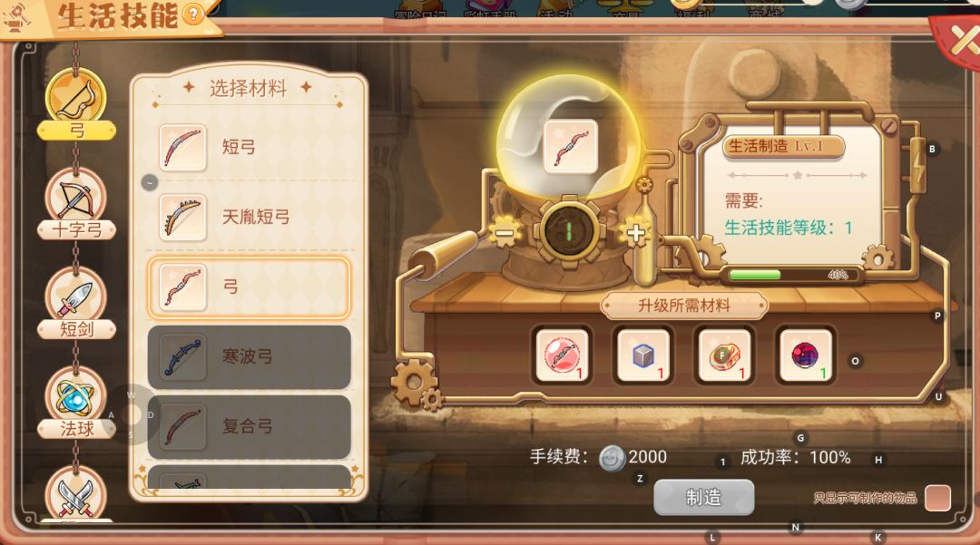
Task: Choose 短弓 from the material list
Action: click(x=249, y=147)
